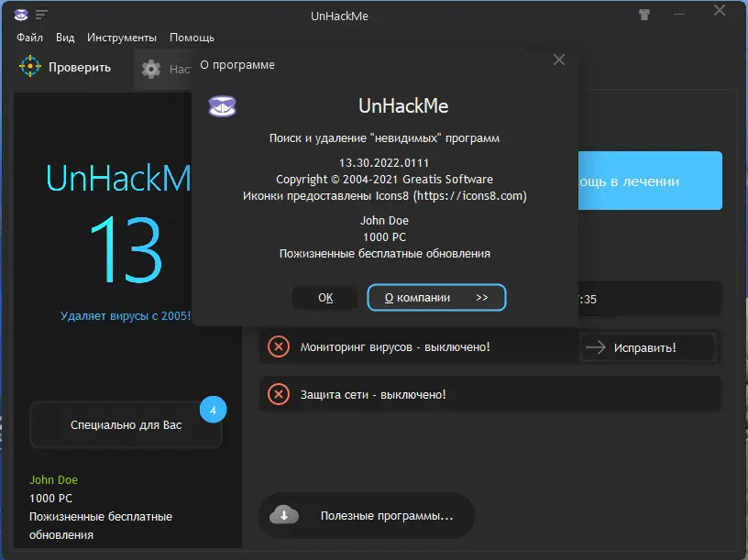Click 1000 PC text in sidebar

[50, 499]
